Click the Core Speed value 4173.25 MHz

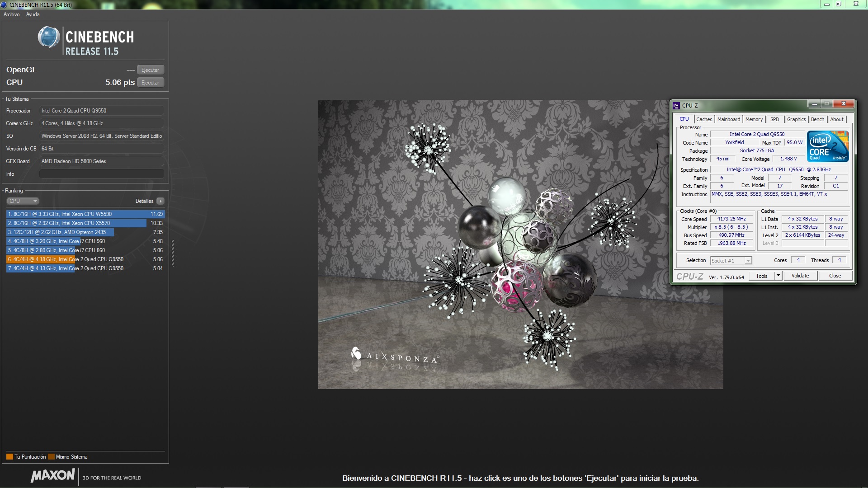point(731,219)
